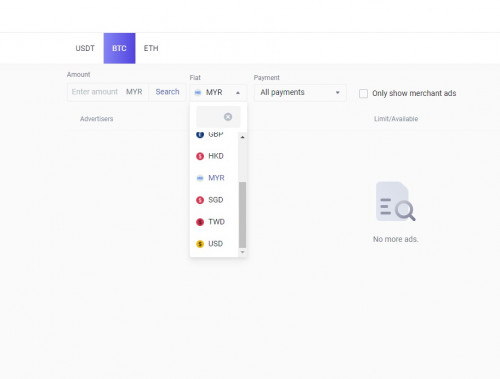Click the currency list scrollbar thumb
This screenshot has height=379, width=500.
(x=242, y=215)
